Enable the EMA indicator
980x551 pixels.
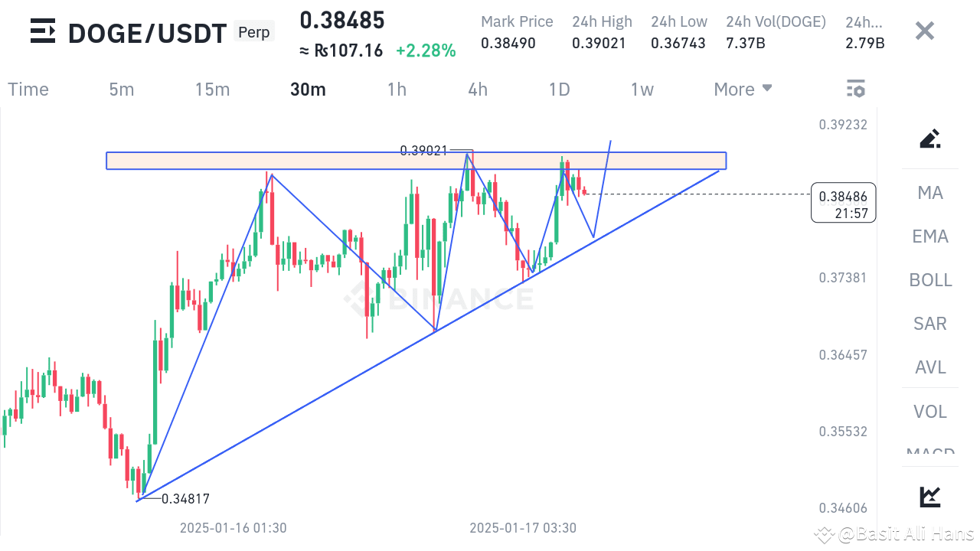[929, 236]
